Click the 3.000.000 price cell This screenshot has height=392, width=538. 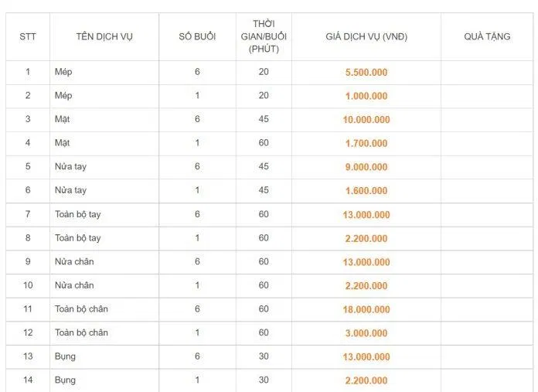tap(366, 333)
